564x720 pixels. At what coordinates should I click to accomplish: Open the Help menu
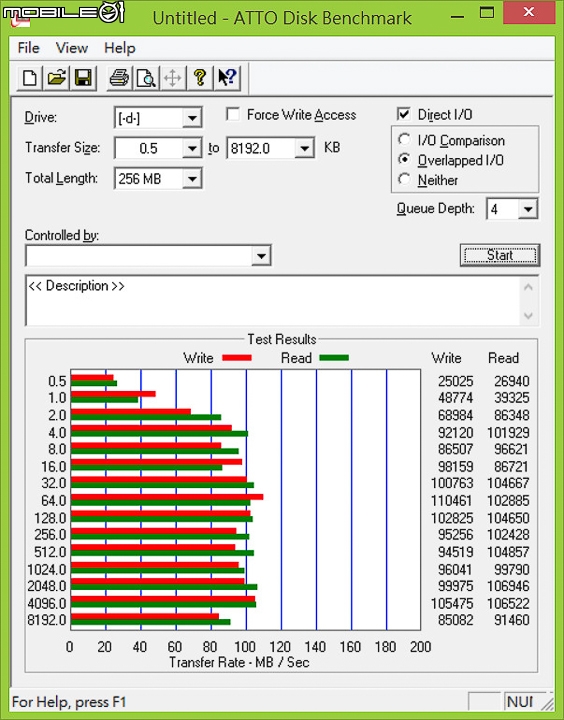120,48
